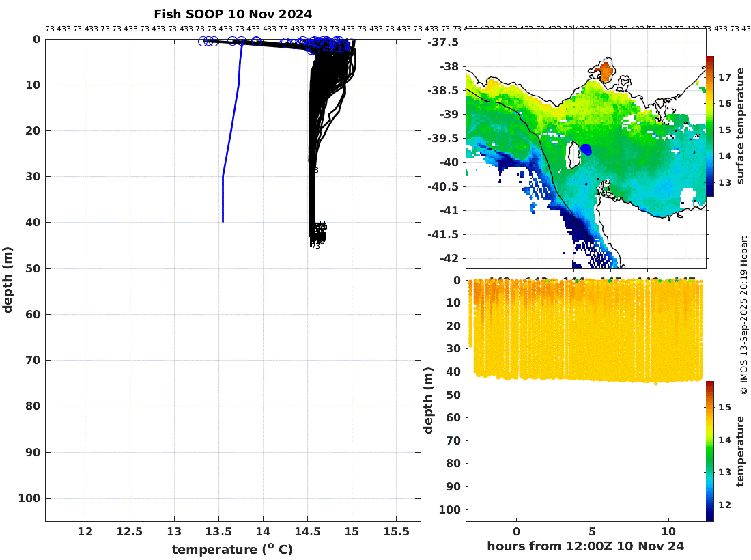Viewport: 751px width, 560px height.
Task: Click the 14.5 tick on the temperature axis
Action: 307,532
